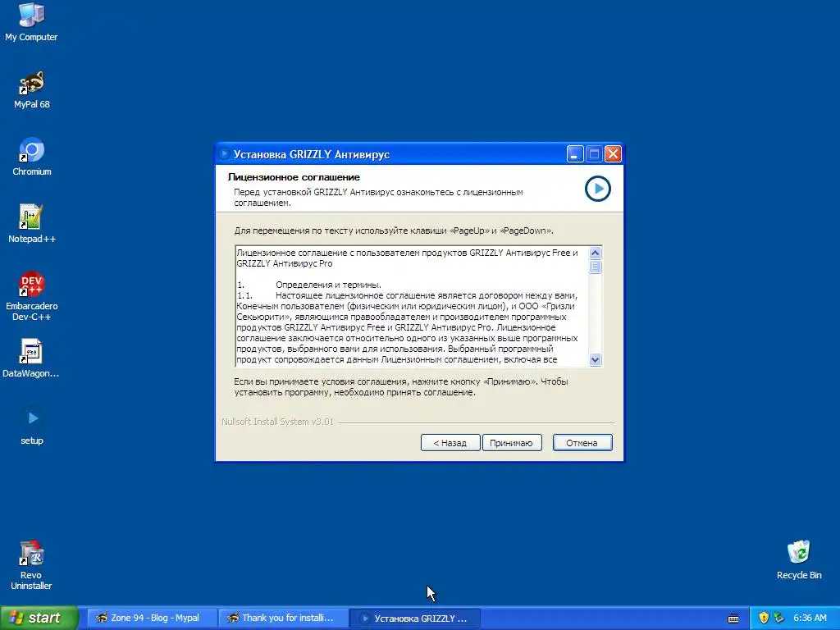840x630 pixels.
Task: Click the license scrollbar thumb
Action: pos(596,267)
